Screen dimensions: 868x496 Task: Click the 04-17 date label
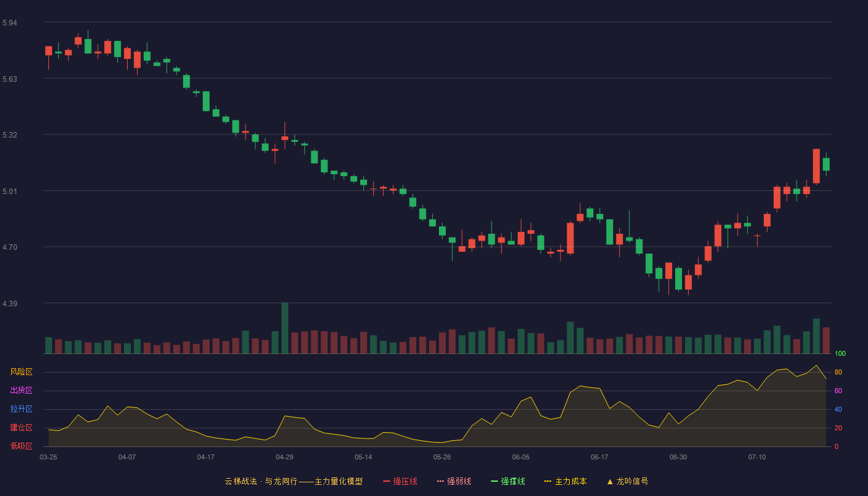206,457
